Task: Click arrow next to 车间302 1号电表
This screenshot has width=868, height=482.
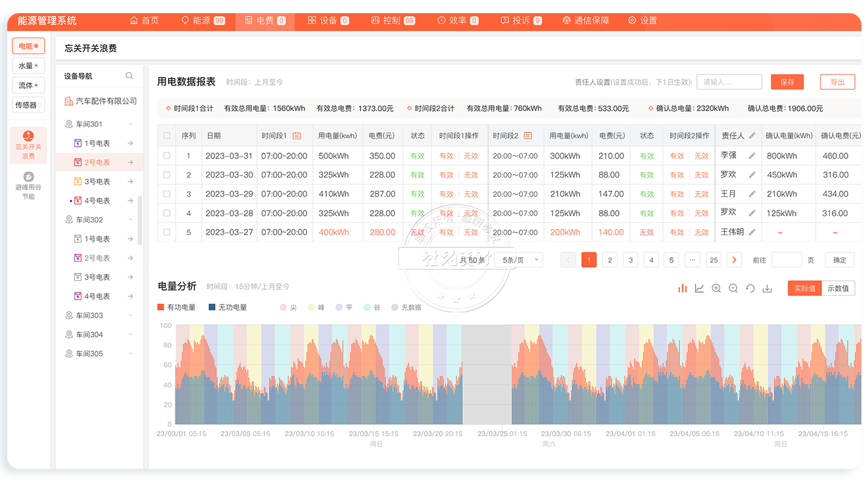Action: click(x=130, y=239)
